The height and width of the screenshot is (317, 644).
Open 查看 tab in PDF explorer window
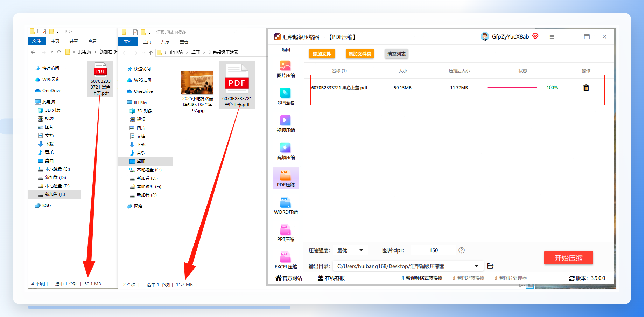point(92,41)
